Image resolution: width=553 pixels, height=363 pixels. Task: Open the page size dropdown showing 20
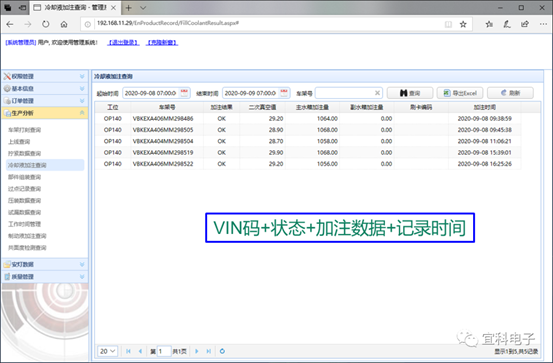point(107,351)
